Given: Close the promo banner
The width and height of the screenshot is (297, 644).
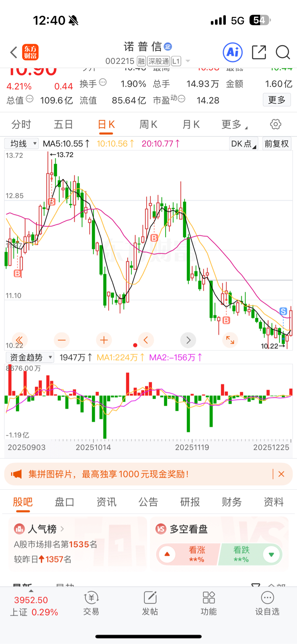Looking at the screenshot, I should 282,474.
